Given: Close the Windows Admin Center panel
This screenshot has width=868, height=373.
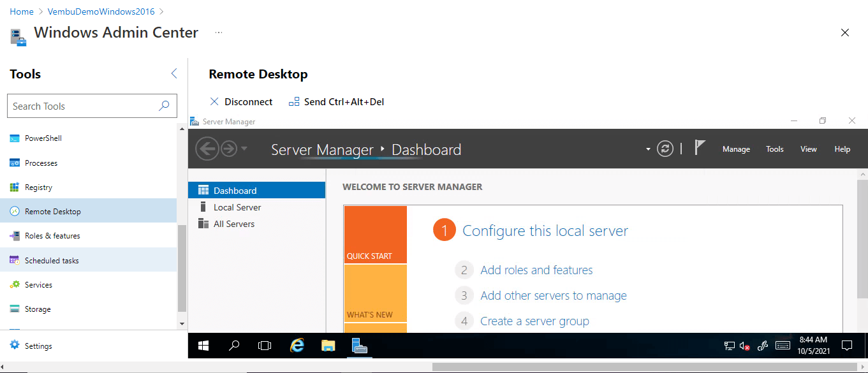Looking at the screenshot, I should pyautogui.click(x=845, y=33).
